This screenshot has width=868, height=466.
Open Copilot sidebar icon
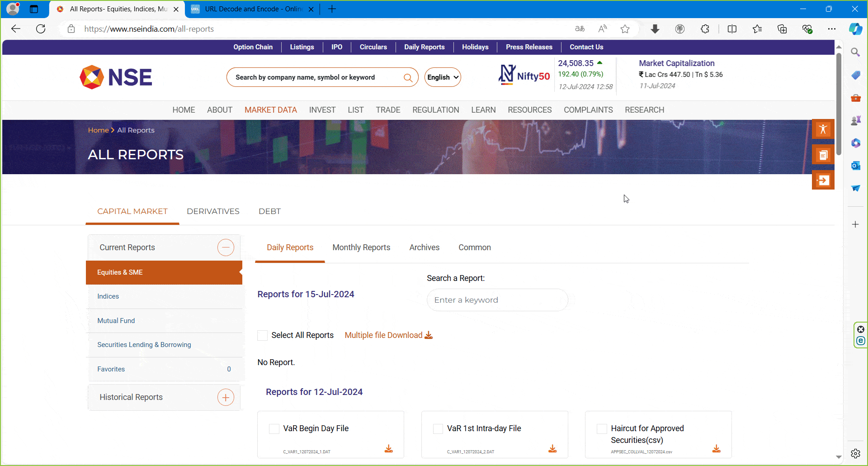tap(855, 29)
